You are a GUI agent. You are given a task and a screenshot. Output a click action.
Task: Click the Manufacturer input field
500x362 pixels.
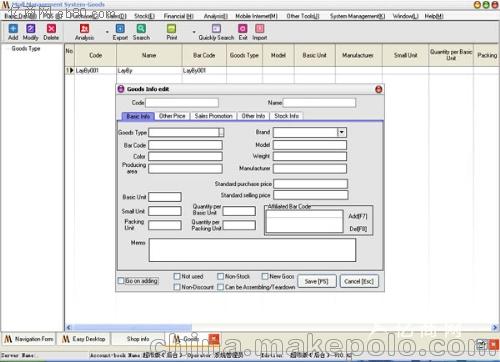coord(310,168)
